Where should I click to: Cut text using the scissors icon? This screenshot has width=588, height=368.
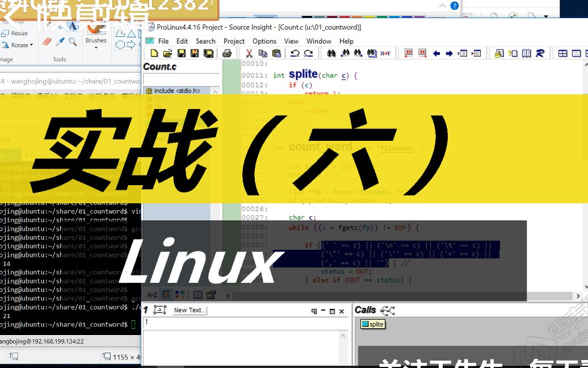coord(248,53)
